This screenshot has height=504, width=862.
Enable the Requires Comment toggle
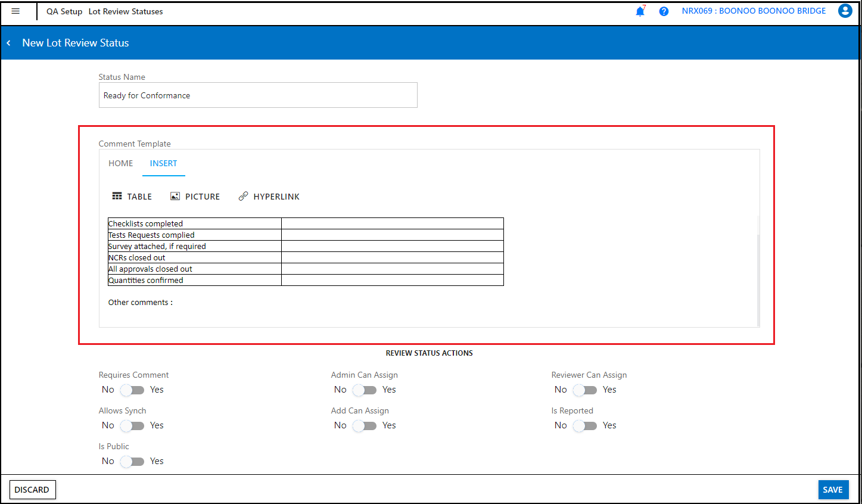pyautogui.click(x=132, y=390)
